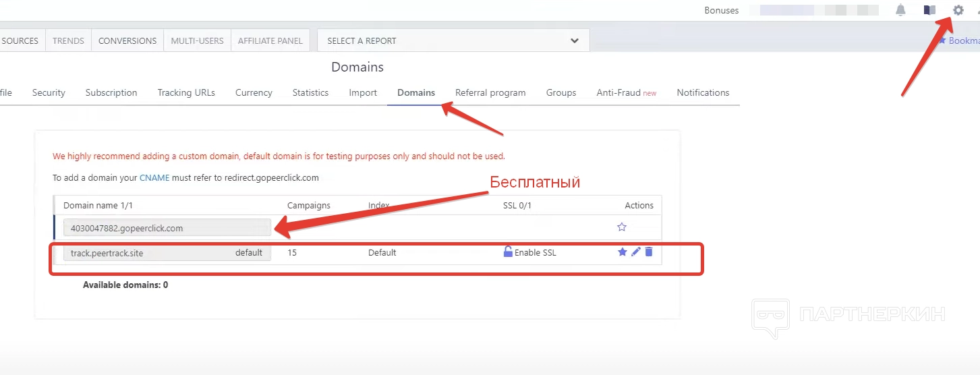Star the gopeerclick.com domain

pyautogui.click(x=622, y=227)
